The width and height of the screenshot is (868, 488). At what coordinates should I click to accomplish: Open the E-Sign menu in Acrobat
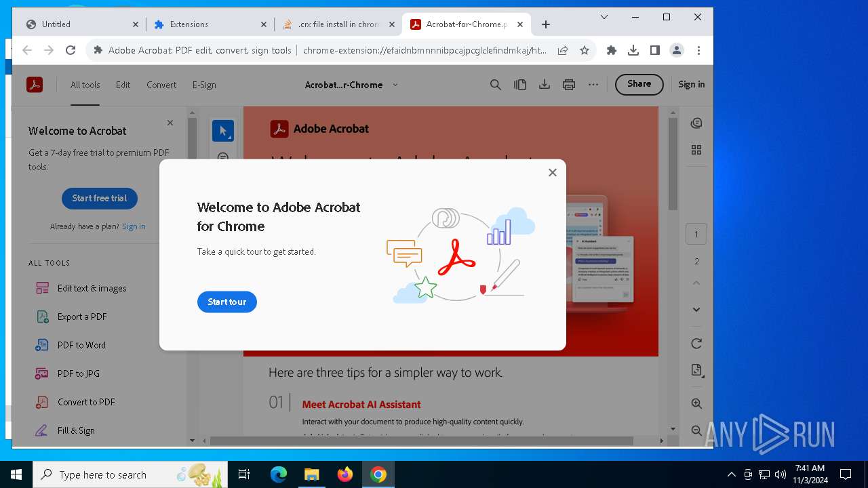pyautogui.click(x=204, y=85)
